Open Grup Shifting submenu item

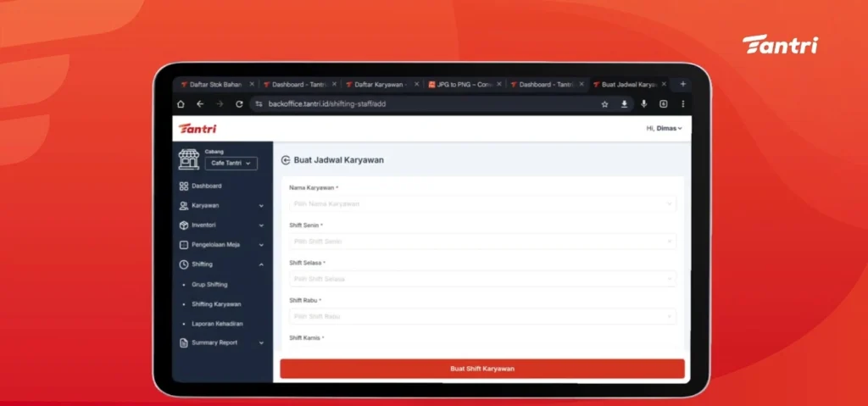[x=209, y=285]
